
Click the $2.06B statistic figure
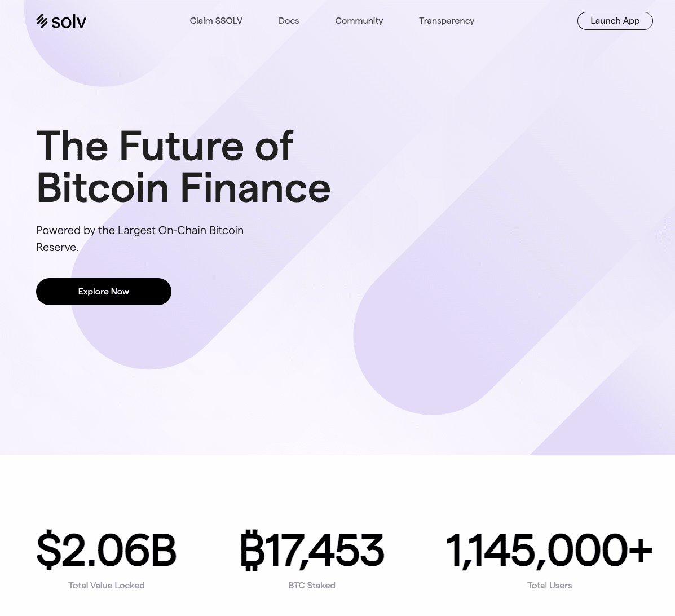tap(107, 550)
